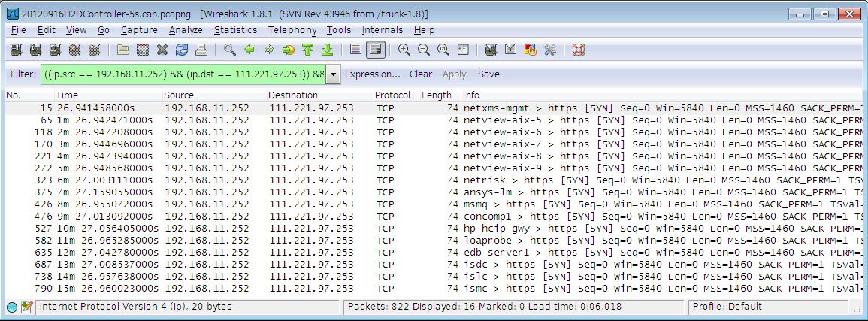Zoom in packet list text
This screenshot has height=321, width=868.
point(404,50)
